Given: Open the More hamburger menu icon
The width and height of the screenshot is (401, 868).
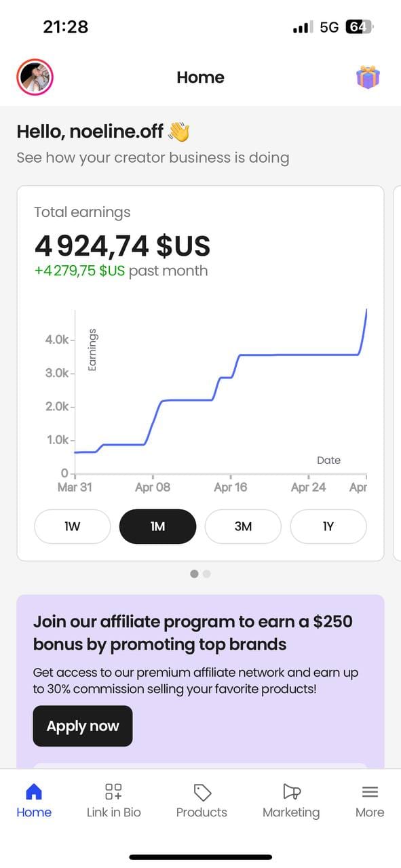Looking at the screenshot, I should click(x=370, y=791).
